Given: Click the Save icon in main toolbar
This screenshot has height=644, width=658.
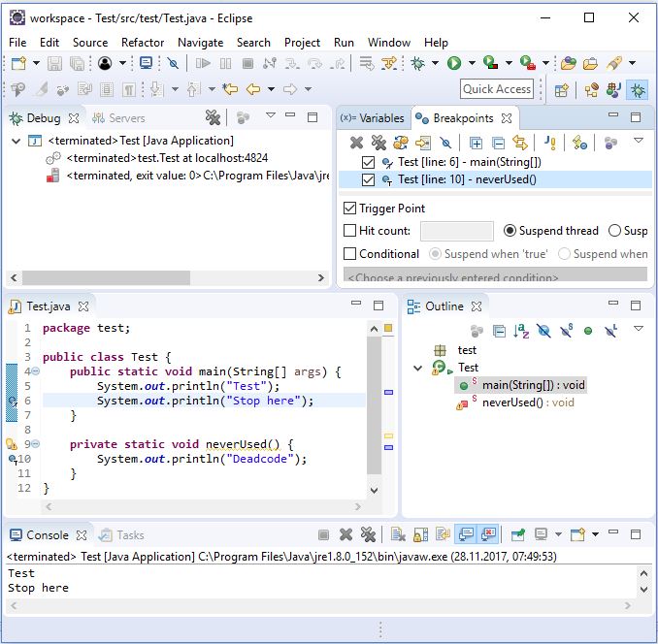Looking at the screenshot, I should [54, 64].
